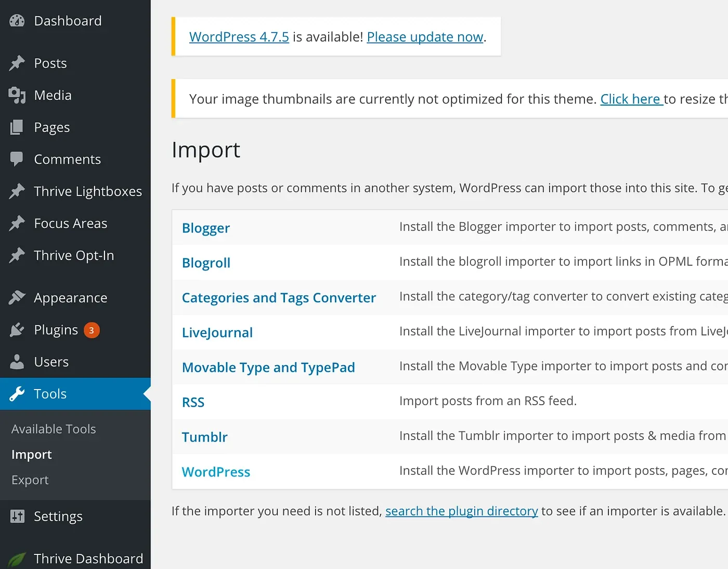Viewport: 728px width, 569px height.
Task: Click the Appearance paintbrush icon
Action: pos(17,298)
